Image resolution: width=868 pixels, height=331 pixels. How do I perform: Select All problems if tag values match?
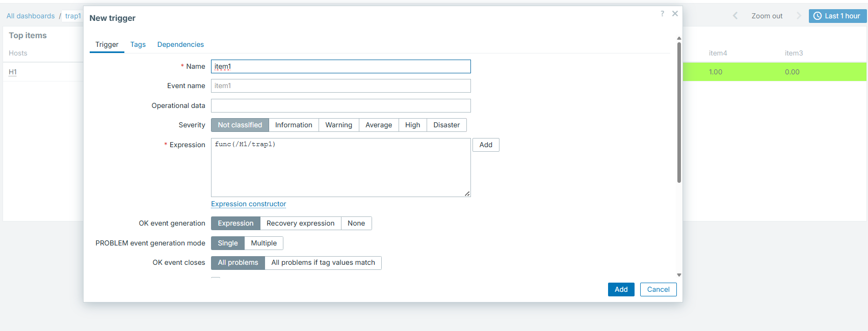tap(323, 263)
